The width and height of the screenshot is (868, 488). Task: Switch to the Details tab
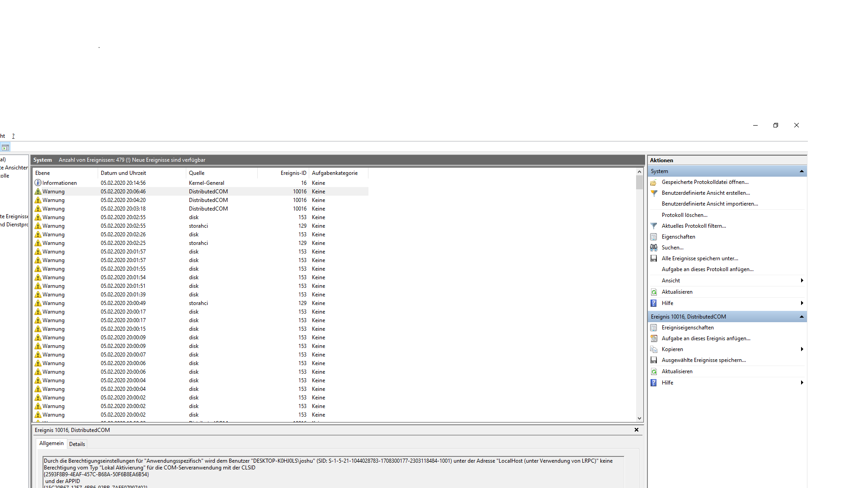pyautogui.click(x=77, y=444)
